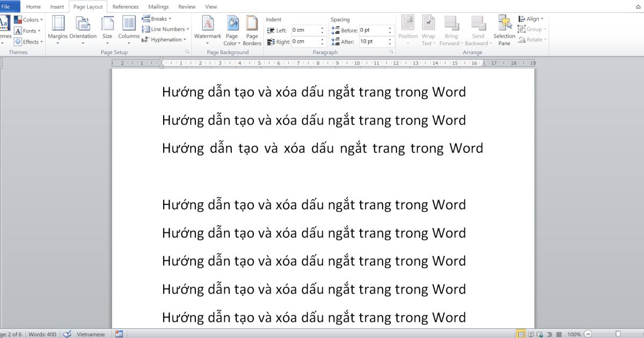Click the proofing check icon in status bar
The image size is (644, 338).
(x=67, y=334)
